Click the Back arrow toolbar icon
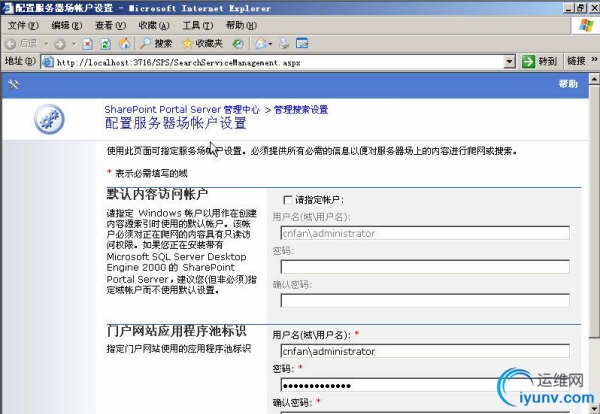The width and height of the screenshot is (600, 414). 11,44
